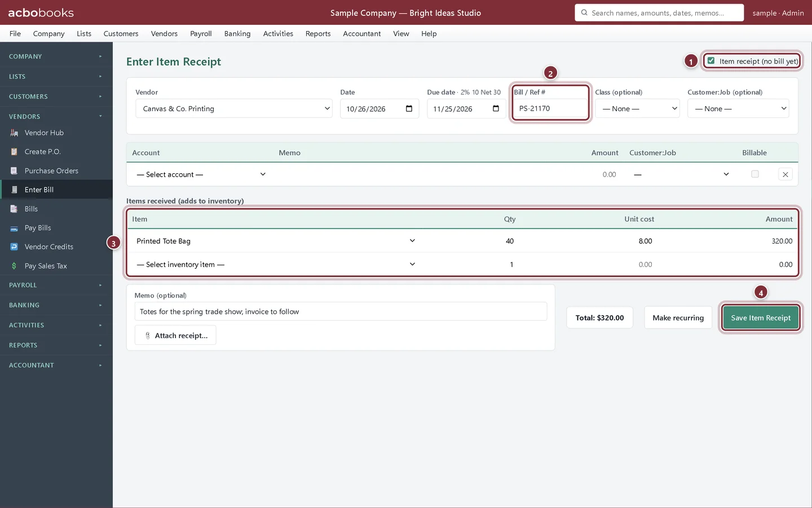Collapse the VENDORS sidebar section
Image resolution: width=812 pixels, height=508 pixels.
[x=56, y=116]
